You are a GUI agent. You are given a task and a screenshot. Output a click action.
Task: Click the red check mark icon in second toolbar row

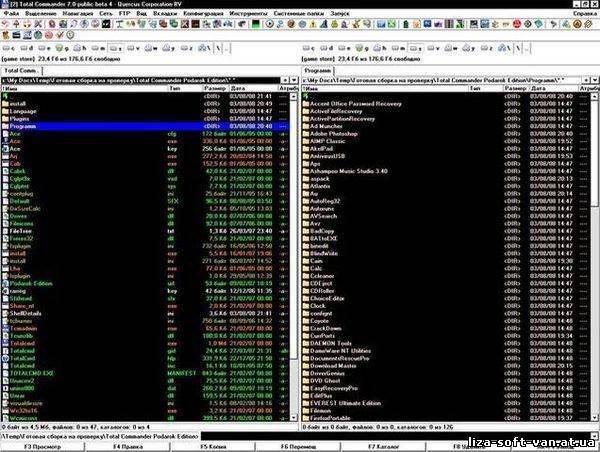pos(59,35)
